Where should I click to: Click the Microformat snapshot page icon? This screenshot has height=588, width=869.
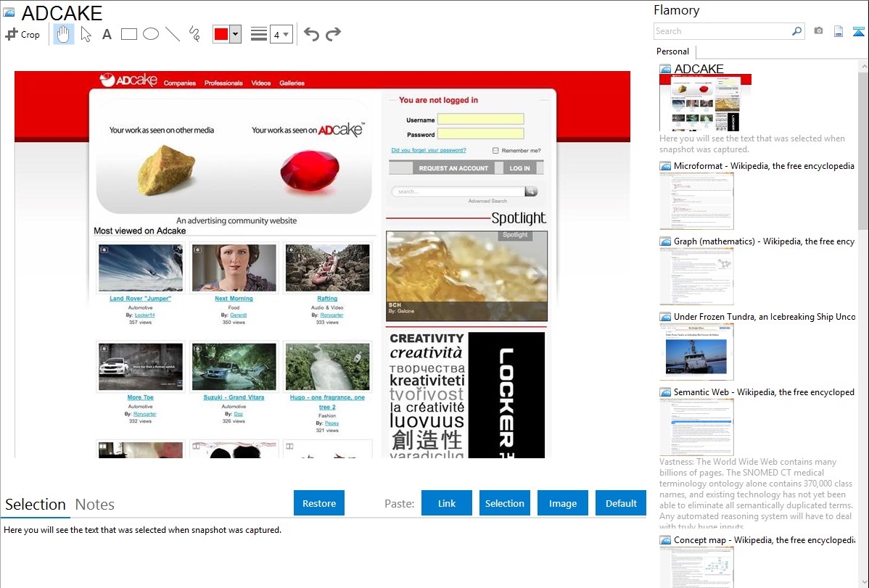(665, 166)
